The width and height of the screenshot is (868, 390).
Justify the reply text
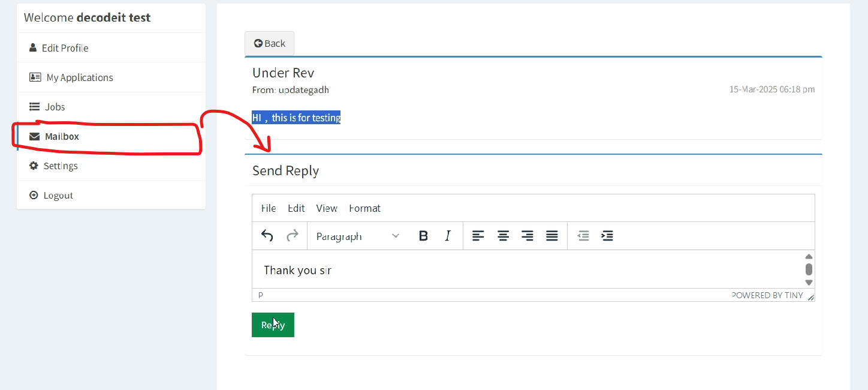click(x=552, y=236)
